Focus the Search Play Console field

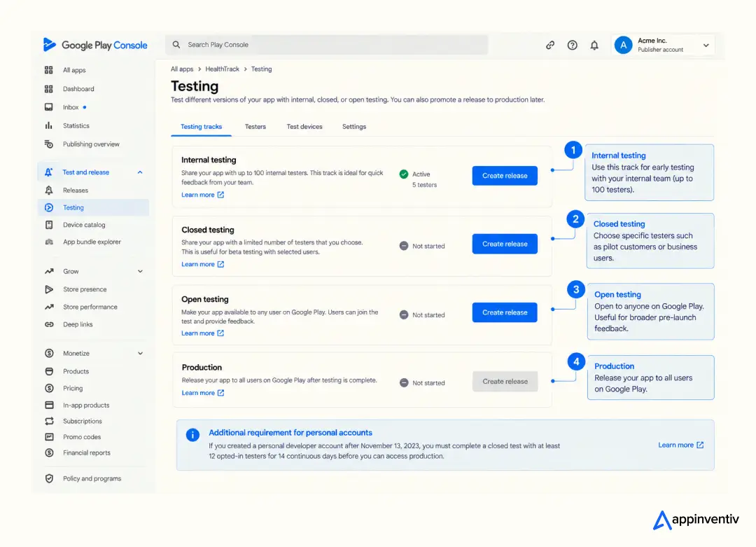point(326,44)
